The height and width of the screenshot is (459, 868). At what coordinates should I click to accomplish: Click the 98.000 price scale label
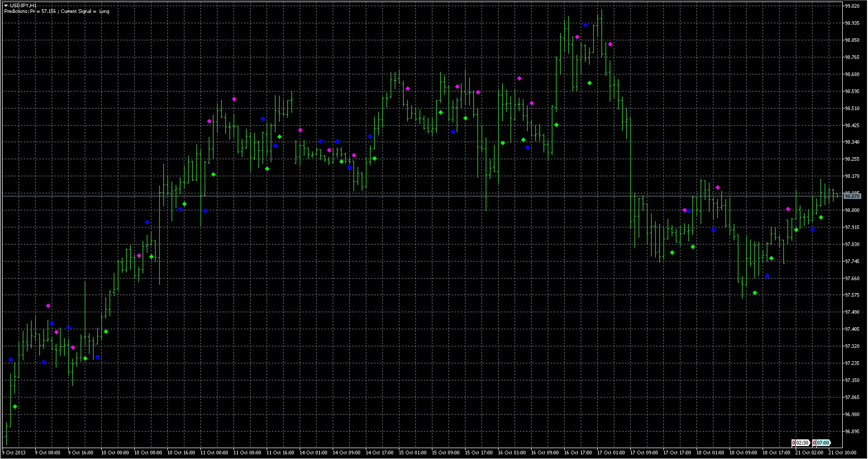pyautogui.click(x=852, y=210)
